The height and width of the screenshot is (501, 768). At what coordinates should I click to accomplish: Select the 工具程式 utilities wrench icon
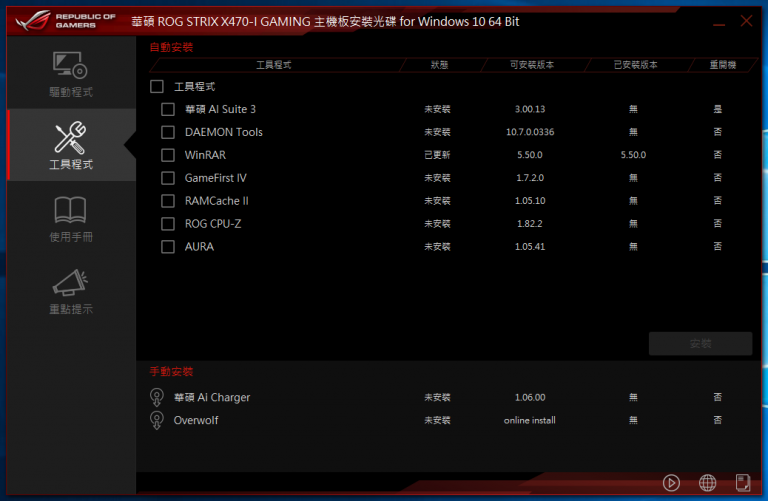point(71,137)
